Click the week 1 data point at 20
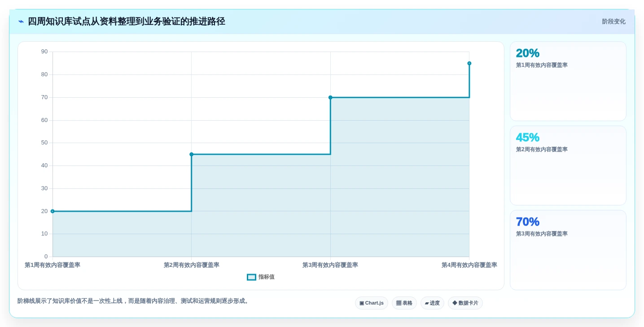This screenshot has height=327, width=644. [53, 211]
